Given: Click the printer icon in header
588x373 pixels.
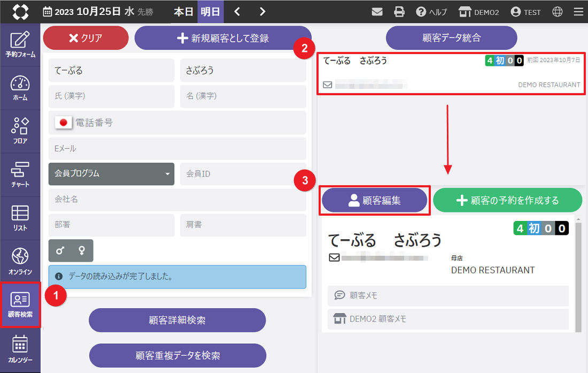Looking at the screenshot, I should tap(399, 12).
